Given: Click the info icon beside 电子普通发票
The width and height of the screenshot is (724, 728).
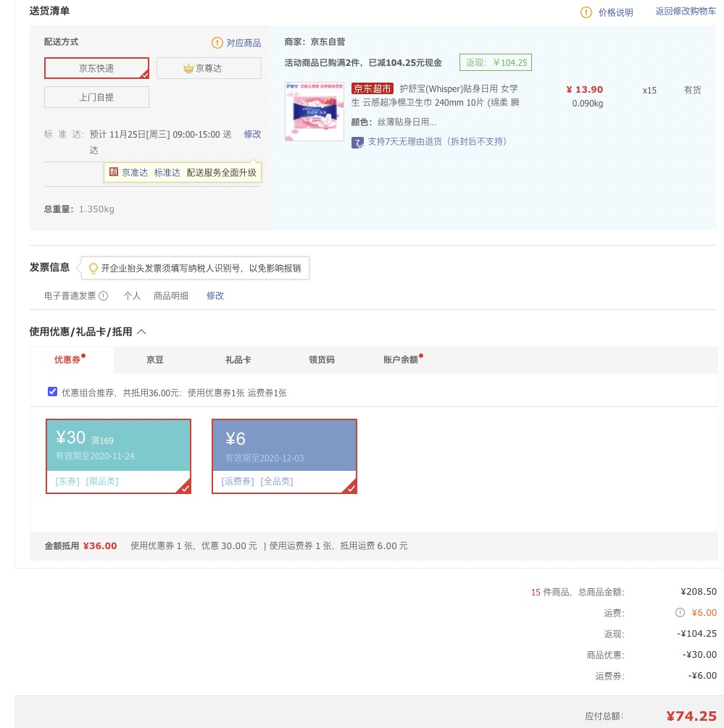Looking at the screenshot, I should pyautogui.click(x=104, y=296).
